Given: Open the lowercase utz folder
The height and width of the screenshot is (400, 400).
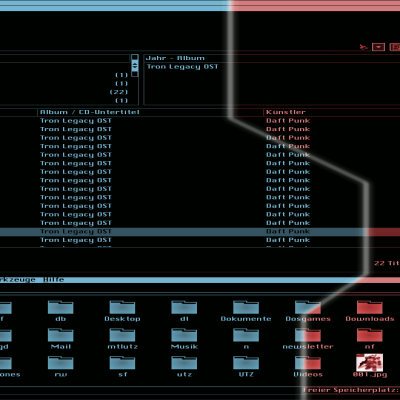Looking at the screenshot, I should pos(184,367).
